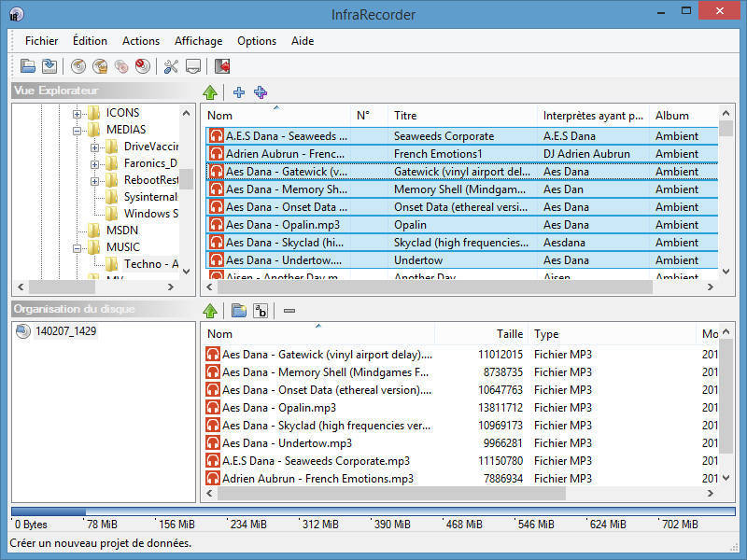Select Aes Dana - Undertow.... in explorer list
747x560 pixels.
pyautogui.click(x=462, y=260)
